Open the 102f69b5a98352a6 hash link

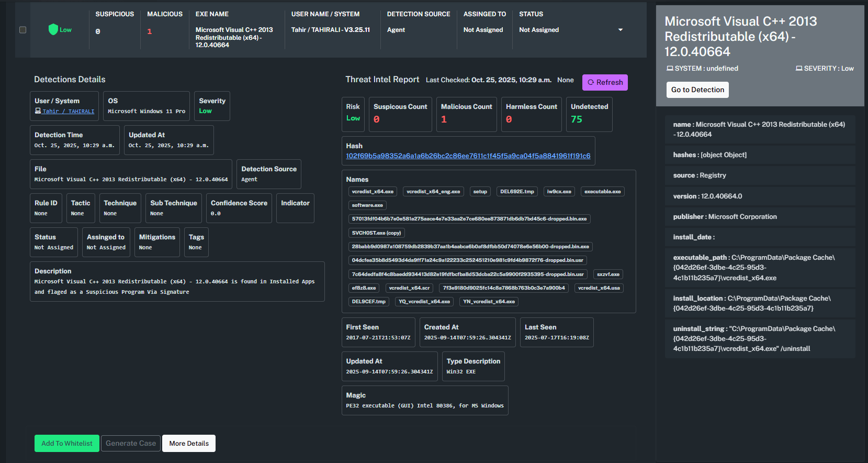pos(468,156)
